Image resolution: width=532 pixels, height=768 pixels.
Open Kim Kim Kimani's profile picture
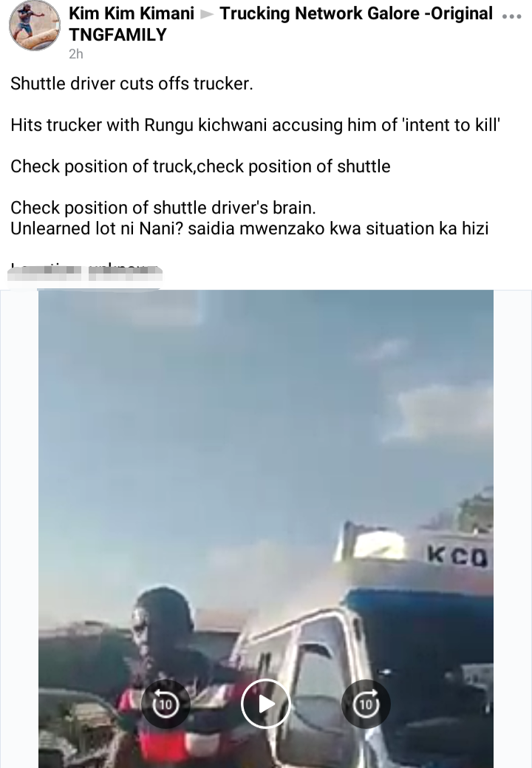pyautogui.click(x=34, y=25)
